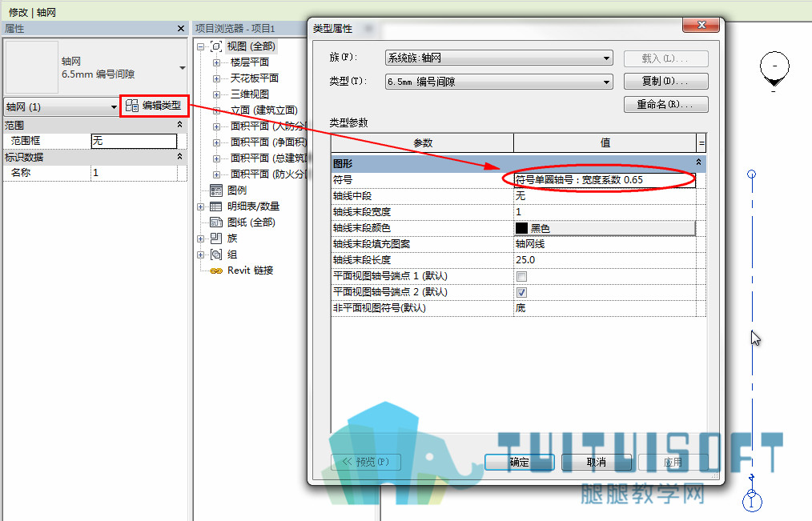Close the Properties (属性) panel
Image resolution: width=812 pixels, height=521 pixels.
(x=181, y=29)
